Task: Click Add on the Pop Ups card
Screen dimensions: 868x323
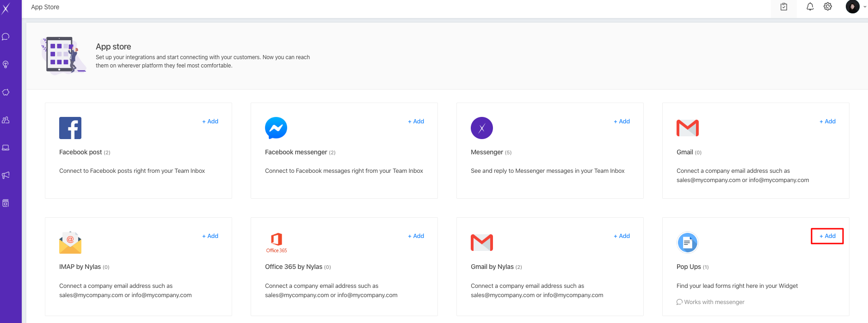Action: tap(828, 236)
